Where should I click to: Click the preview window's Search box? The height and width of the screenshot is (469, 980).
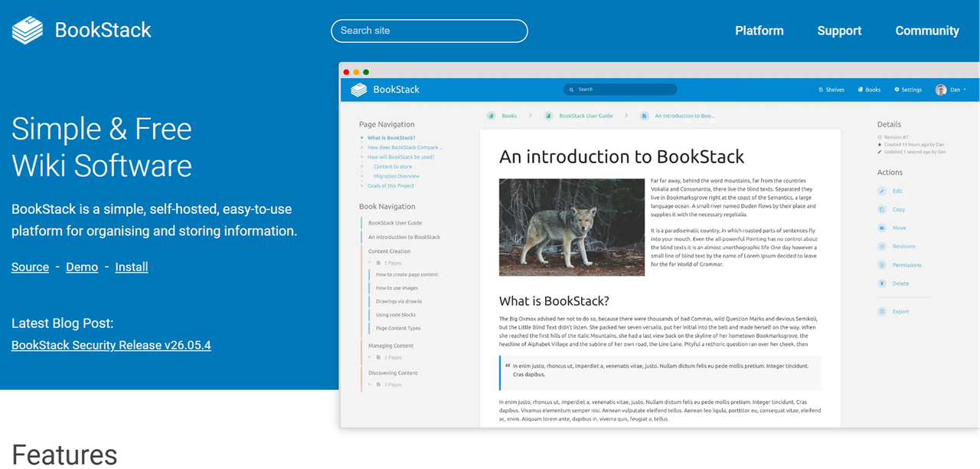click(620, 90)
